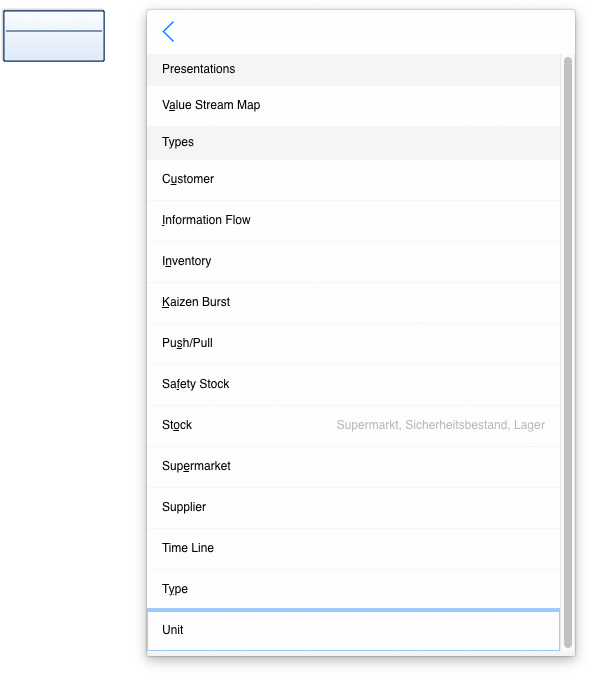590x674 pixels.
Task: Select the Type list item
Action: 354,589
